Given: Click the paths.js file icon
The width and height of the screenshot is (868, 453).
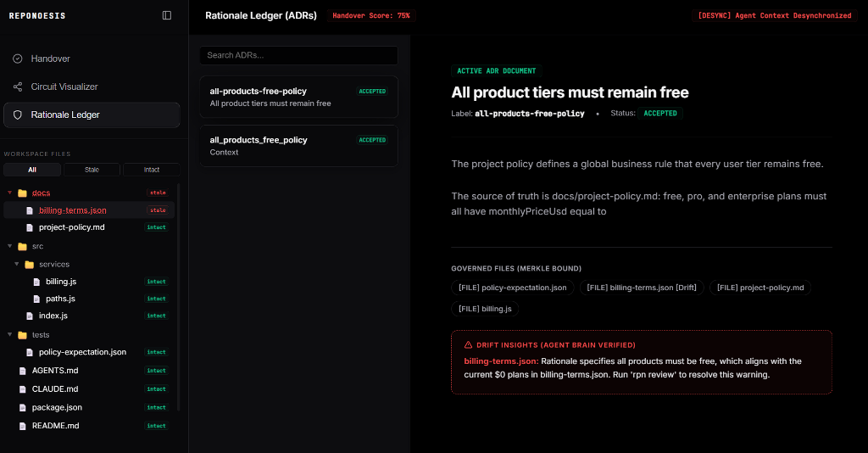Looking at the screenshot, I should click(36, 299).
